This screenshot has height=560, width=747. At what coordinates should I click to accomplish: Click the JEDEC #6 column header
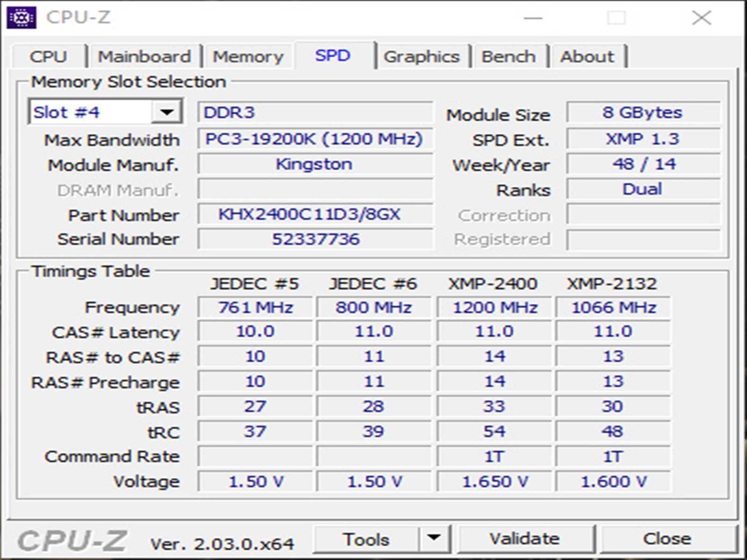click(373, 284)
